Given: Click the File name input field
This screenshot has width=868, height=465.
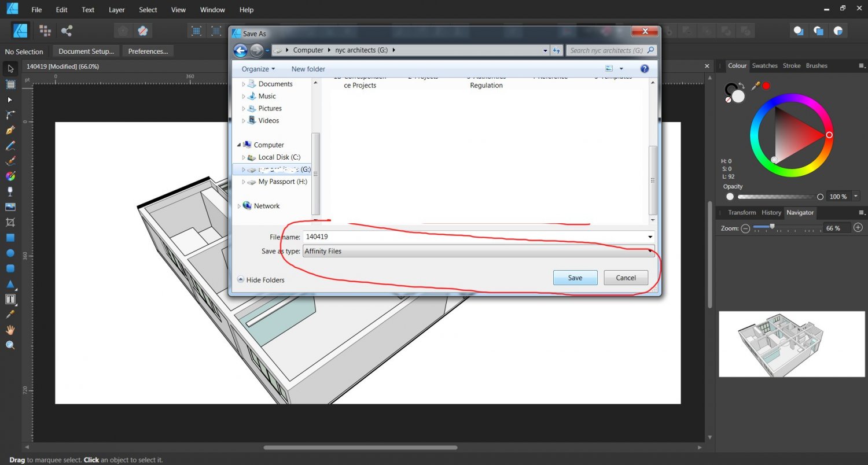Looking at the screenshot, I should [x=479, y=237].
